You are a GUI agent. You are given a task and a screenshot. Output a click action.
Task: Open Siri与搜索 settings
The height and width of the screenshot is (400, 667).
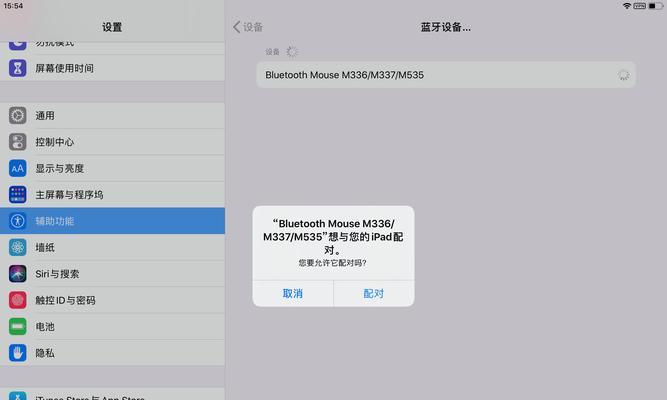tap(112, 274)
